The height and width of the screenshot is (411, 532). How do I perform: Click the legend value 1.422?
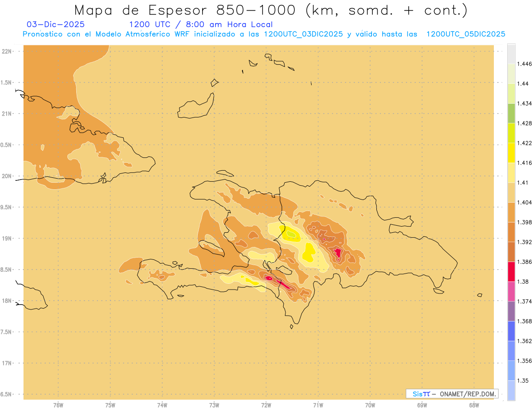pyautogui.click(x=524, y=143)
